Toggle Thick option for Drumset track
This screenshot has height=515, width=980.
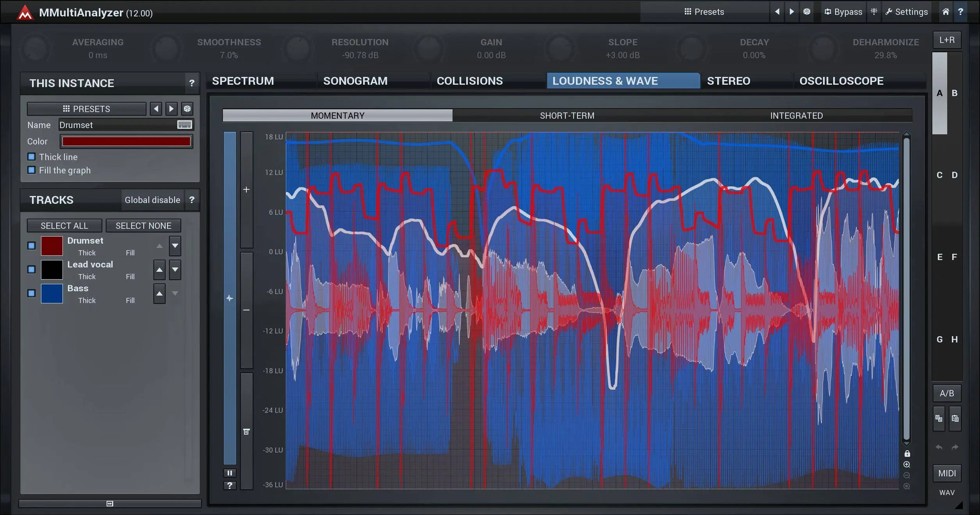(x=87, y=253)
